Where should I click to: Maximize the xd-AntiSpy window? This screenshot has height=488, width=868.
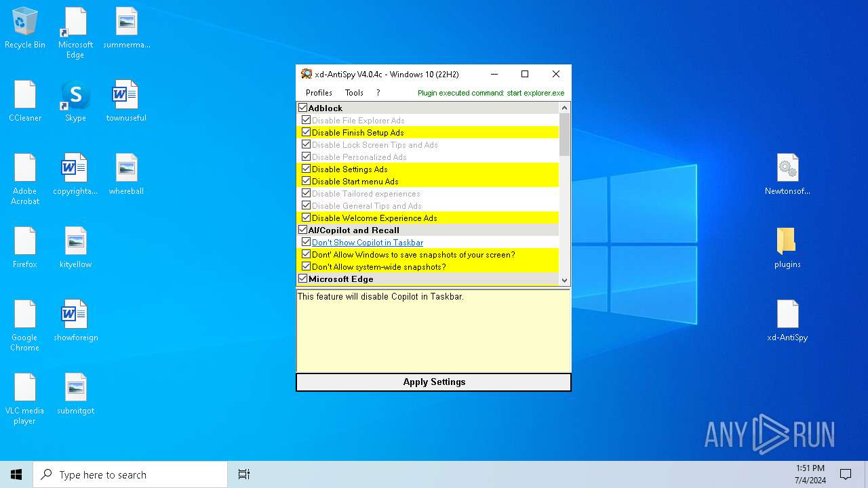point(524,74)
